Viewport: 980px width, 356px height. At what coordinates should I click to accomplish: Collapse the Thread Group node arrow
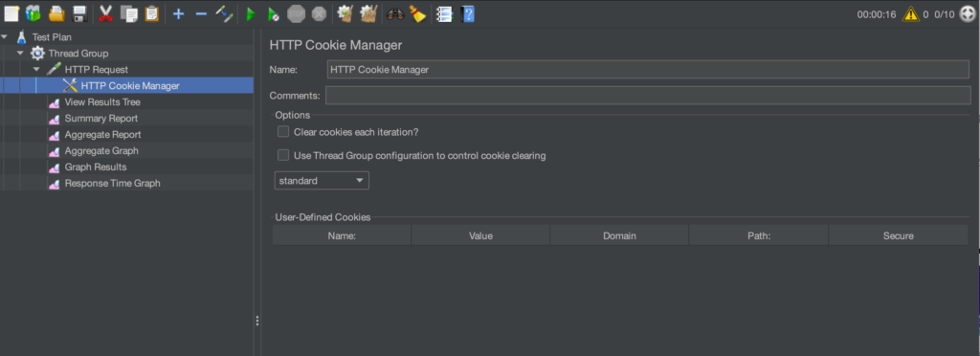click(x=21, y=53)
